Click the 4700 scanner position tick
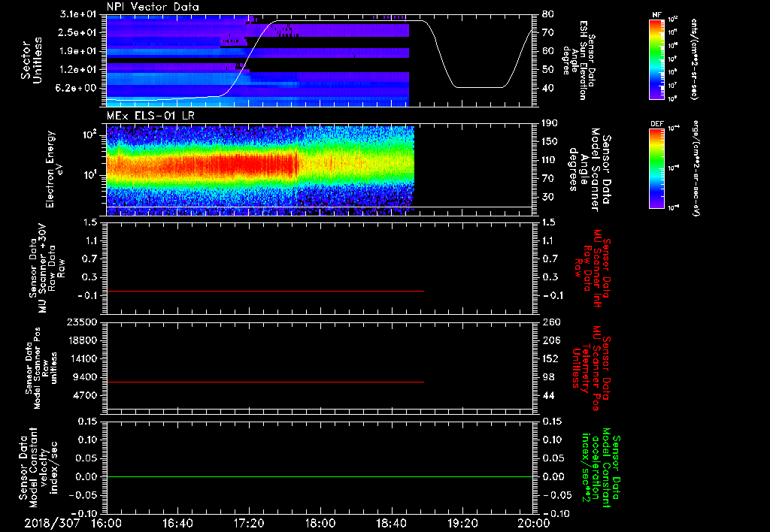 pos(84,395)
